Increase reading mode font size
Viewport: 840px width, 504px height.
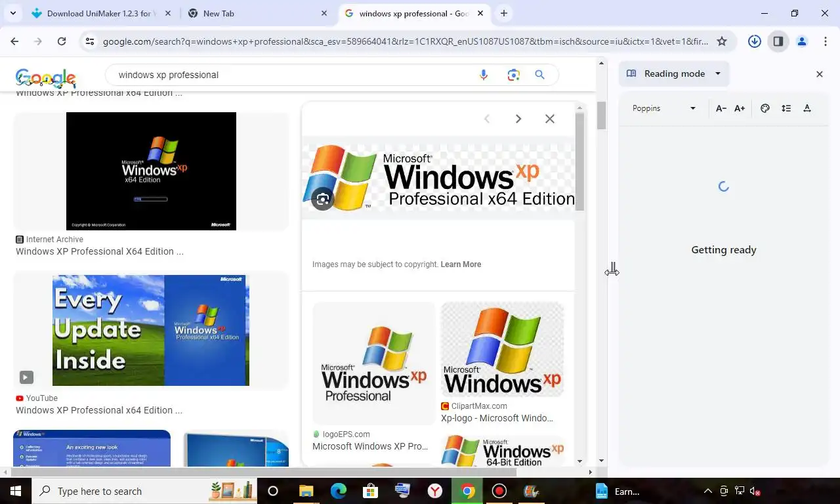740,108
